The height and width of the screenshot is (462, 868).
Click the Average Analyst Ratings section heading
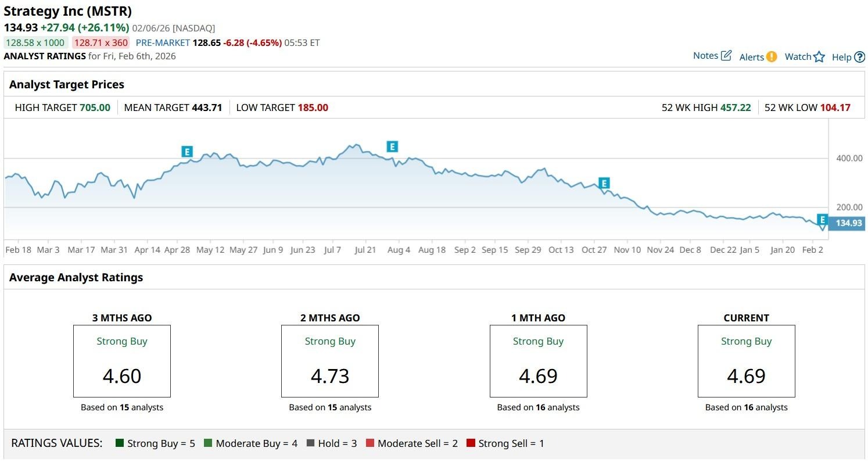pyautogui.click(x=76, y=277)
